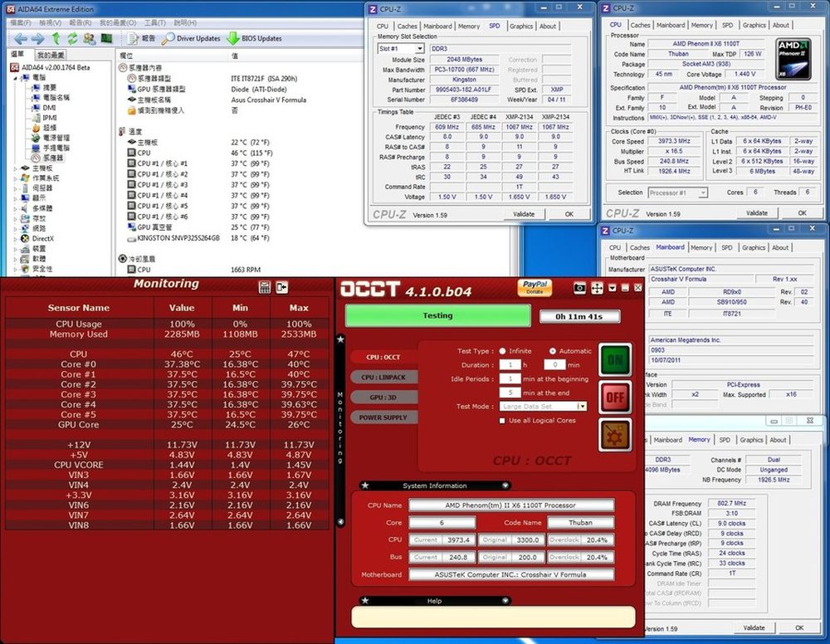The image size is (830, 644).
Task: Stop test with red OFF button
Action: [615, 398]
